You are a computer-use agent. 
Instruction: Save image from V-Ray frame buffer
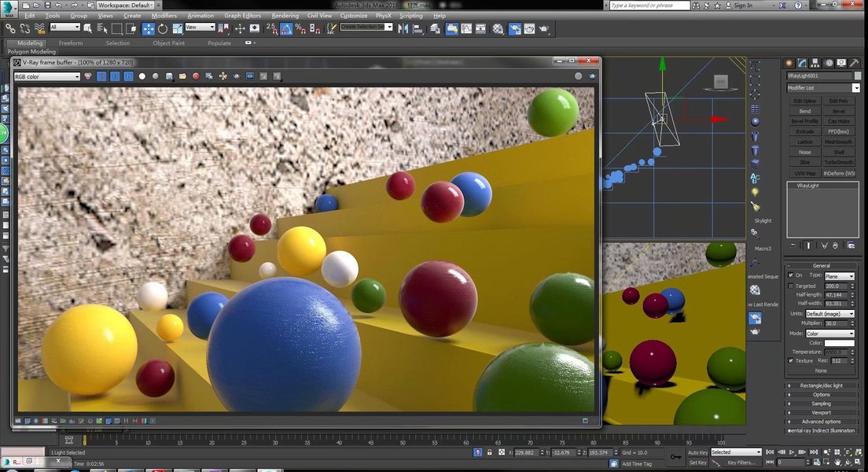(x=169, y=76)
